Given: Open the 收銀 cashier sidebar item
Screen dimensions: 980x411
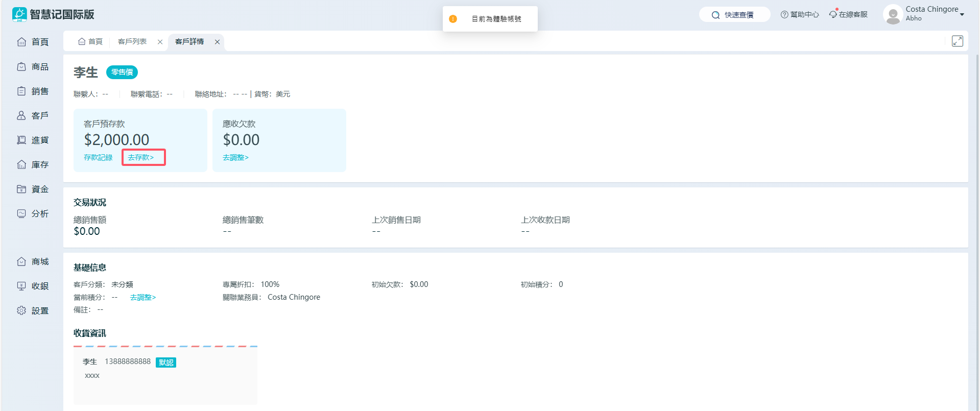Looking at the screenshot, I should click(x=33, y=286).
